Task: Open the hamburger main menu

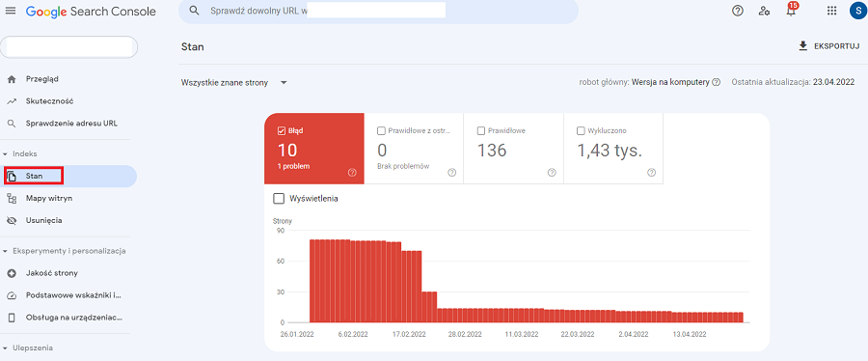Action: [11, 11]
